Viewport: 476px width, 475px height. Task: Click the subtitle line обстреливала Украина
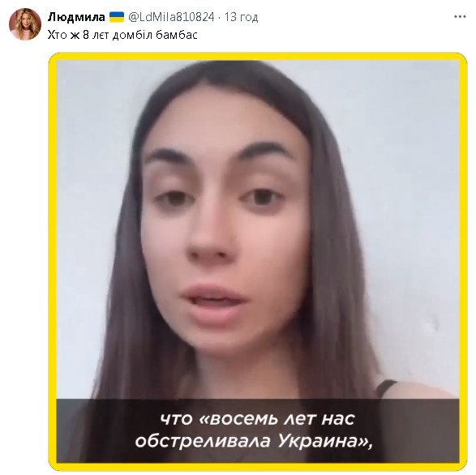point(255,441)
